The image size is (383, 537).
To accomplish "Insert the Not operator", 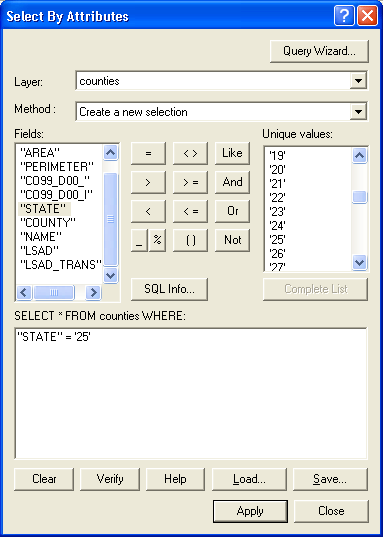I will 232,240.
